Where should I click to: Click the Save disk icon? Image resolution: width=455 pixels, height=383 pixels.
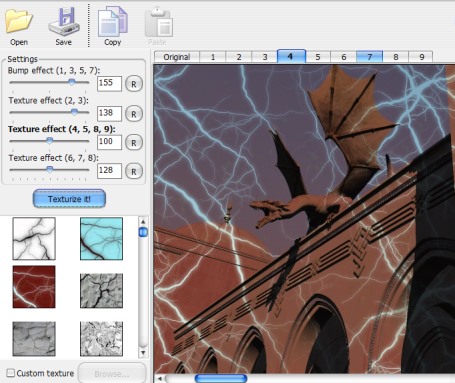tap(64, 21)
